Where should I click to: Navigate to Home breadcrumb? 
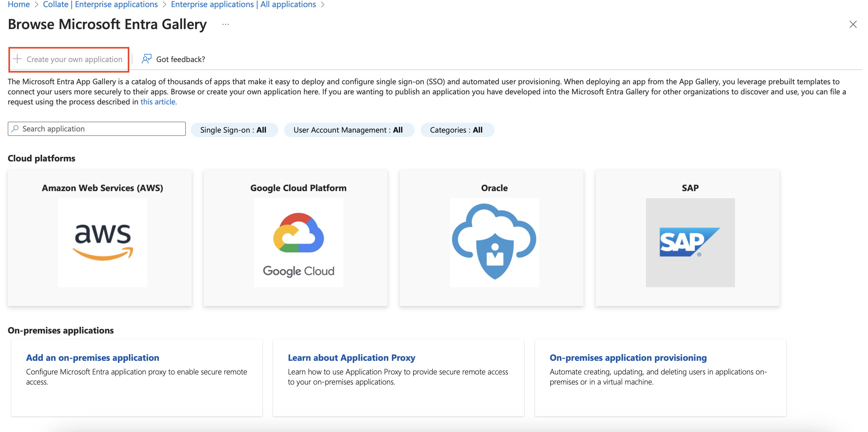(x=18, y=4)
